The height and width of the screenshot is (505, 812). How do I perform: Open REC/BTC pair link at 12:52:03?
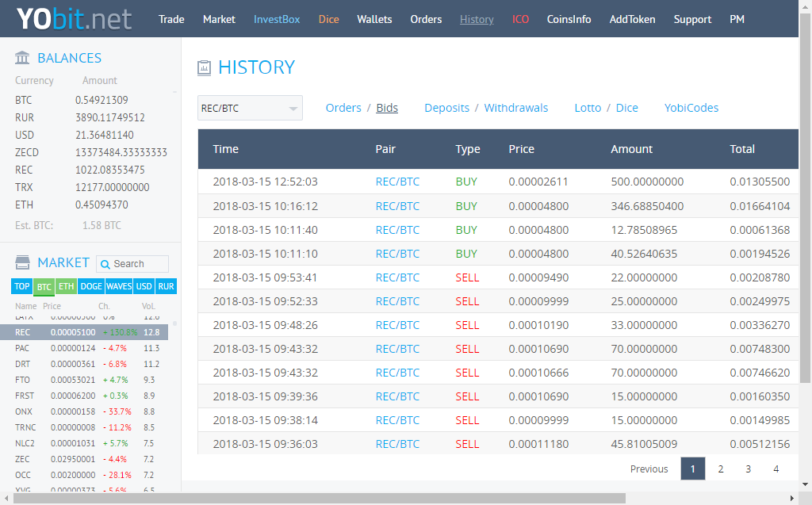(x=397, y=182)
